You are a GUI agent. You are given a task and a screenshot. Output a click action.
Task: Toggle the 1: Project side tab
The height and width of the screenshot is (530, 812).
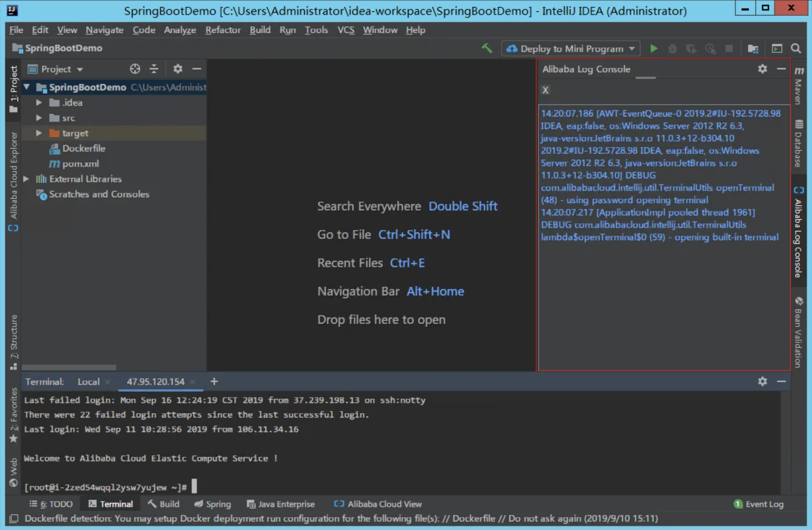[x=14, y=89]
